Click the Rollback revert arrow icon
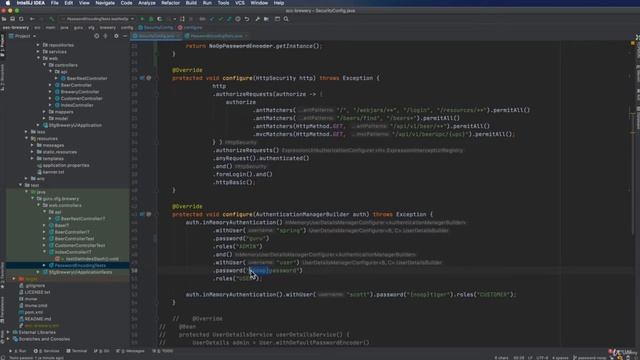This screenshot has width=640, height=360. (x=247, y=19)
